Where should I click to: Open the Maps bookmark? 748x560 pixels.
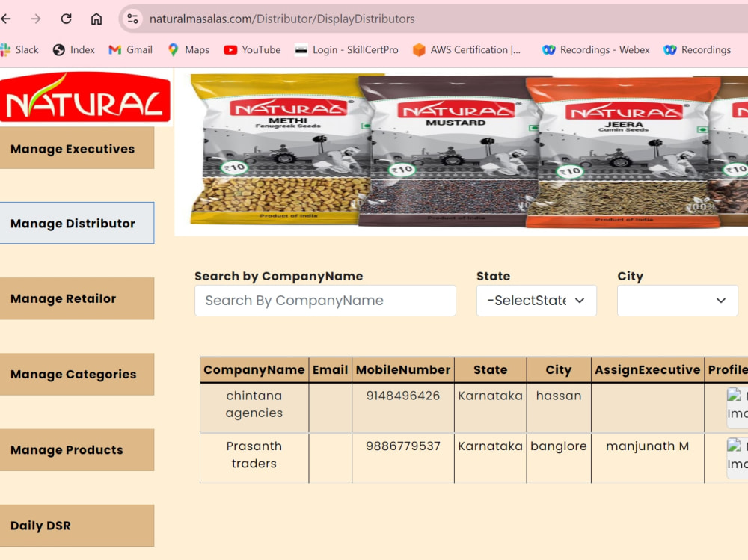point(189,49)
